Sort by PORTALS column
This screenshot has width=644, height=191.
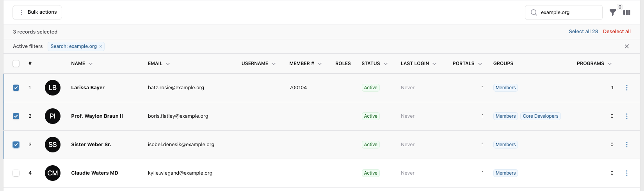point(467,64)
